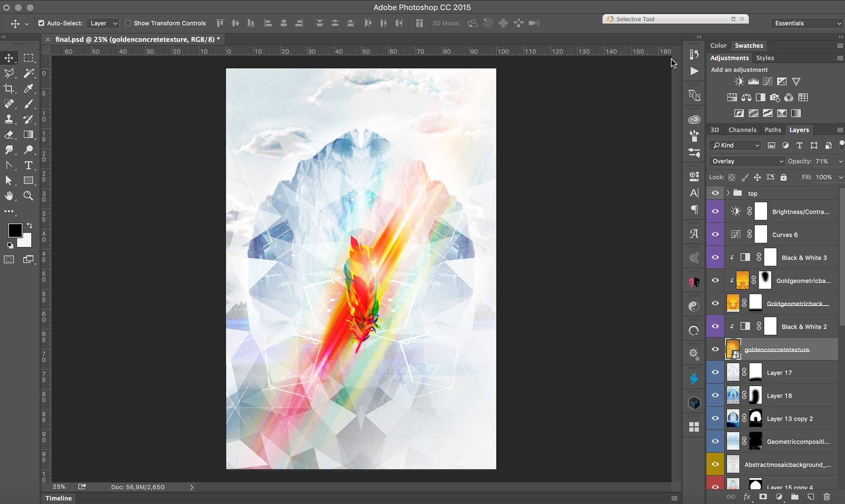
Task: Open layer style fx menu
Action: (747, 497)
